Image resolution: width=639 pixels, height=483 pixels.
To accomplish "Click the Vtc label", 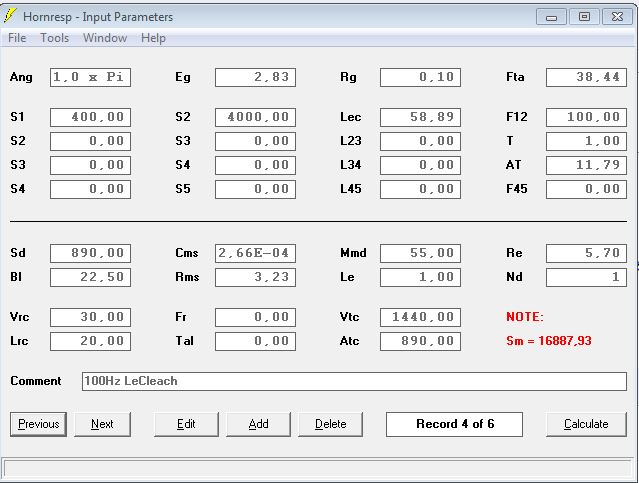I will (350, 317).
